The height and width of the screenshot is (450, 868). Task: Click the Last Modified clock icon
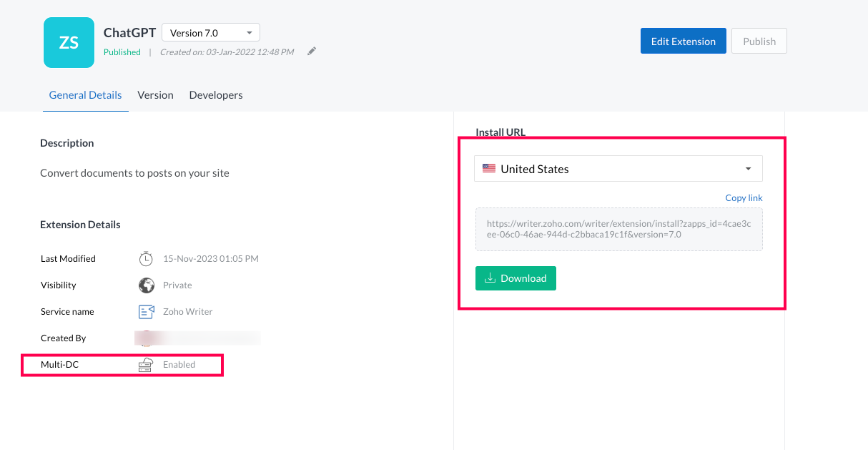click(146, 258)
